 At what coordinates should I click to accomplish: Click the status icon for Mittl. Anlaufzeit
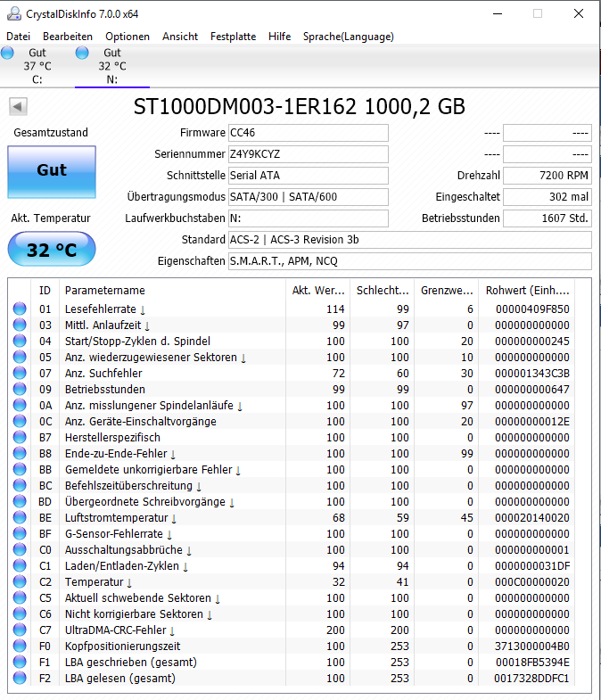20,325
